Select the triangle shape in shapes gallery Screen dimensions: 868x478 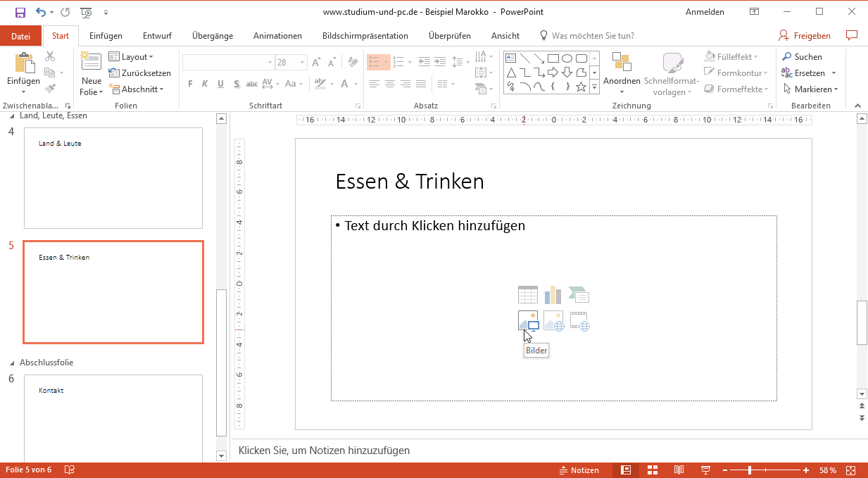[511, 73]
